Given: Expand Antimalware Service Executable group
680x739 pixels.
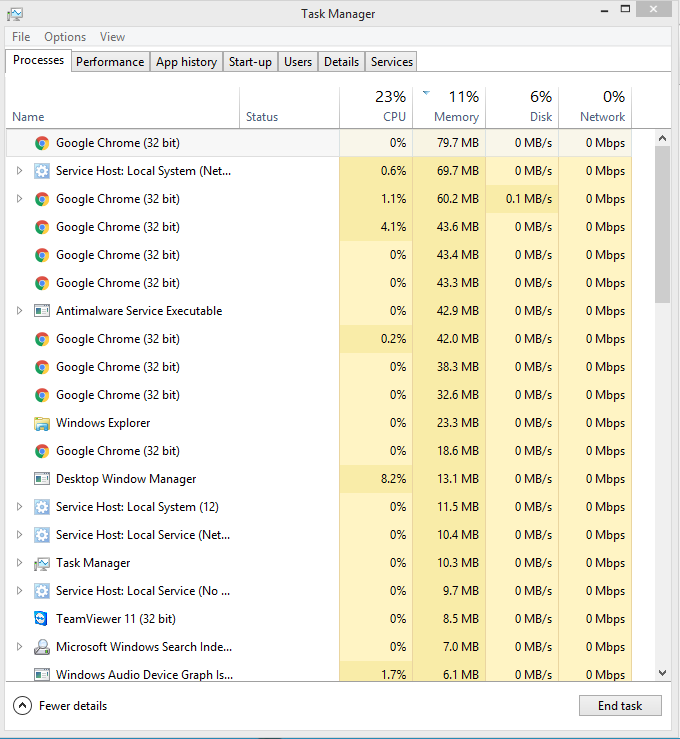Looking at the screenshot, I should click(x=19, y=311).
